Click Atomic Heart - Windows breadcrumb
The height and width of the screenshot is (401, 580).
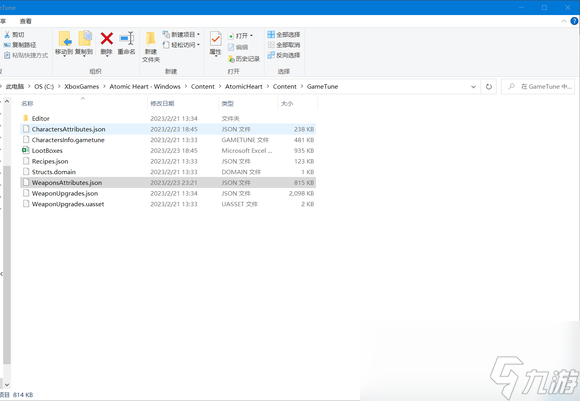point(145,87)
